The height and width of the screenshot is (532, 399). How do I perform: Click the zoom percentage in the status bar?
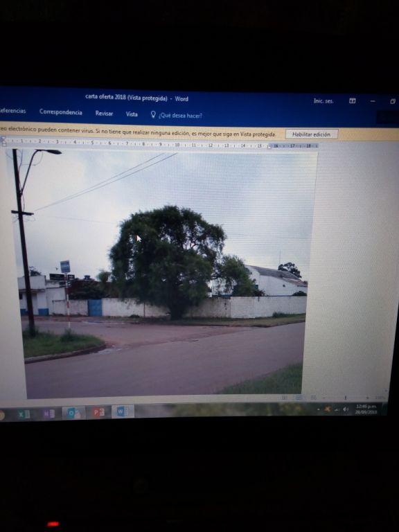(x=380, y=398)
